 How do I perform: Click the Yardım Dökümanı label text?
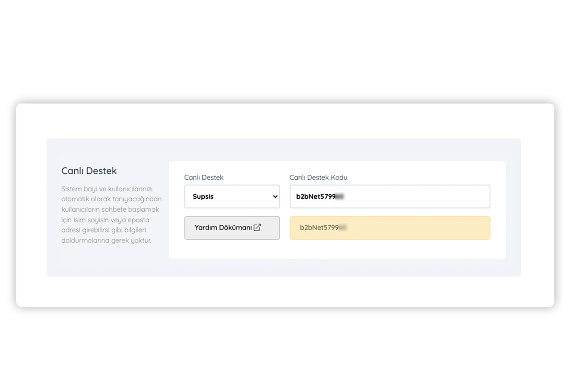223,228
